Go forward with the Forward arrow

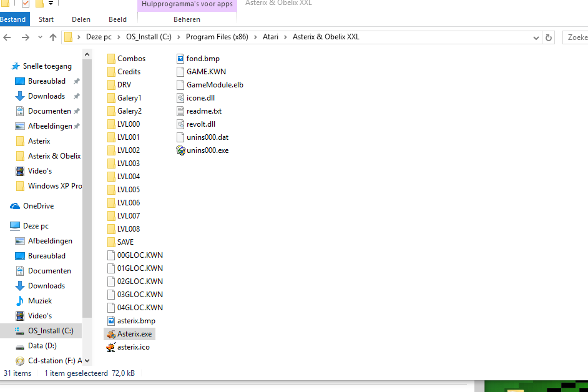coord(25,37)
